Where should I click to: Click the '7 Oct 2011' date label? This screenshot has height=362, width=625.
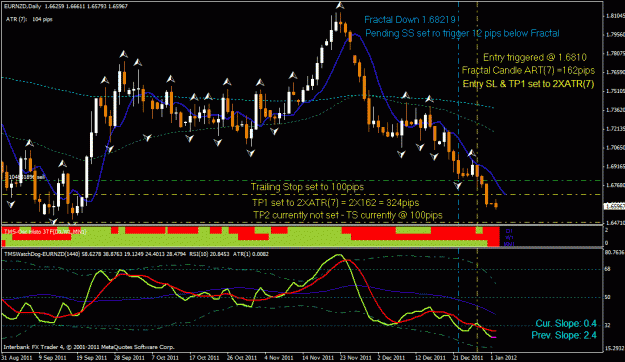coord(165,358)
